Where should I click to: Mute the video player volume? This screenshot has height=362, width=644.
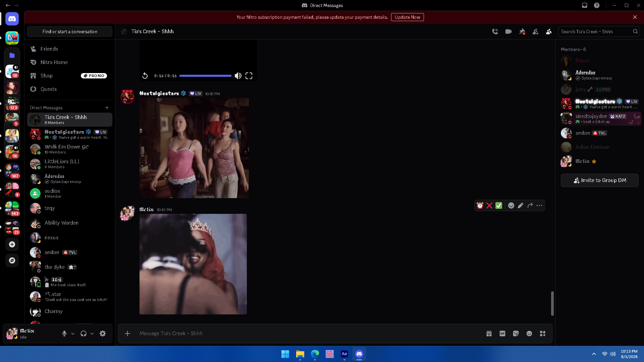tap(238, 76)
